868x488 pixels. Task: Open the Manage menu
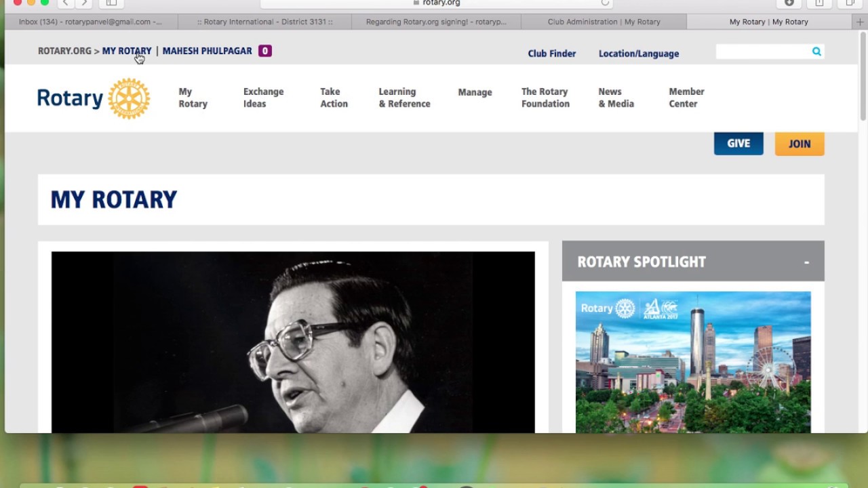[475, 92]
